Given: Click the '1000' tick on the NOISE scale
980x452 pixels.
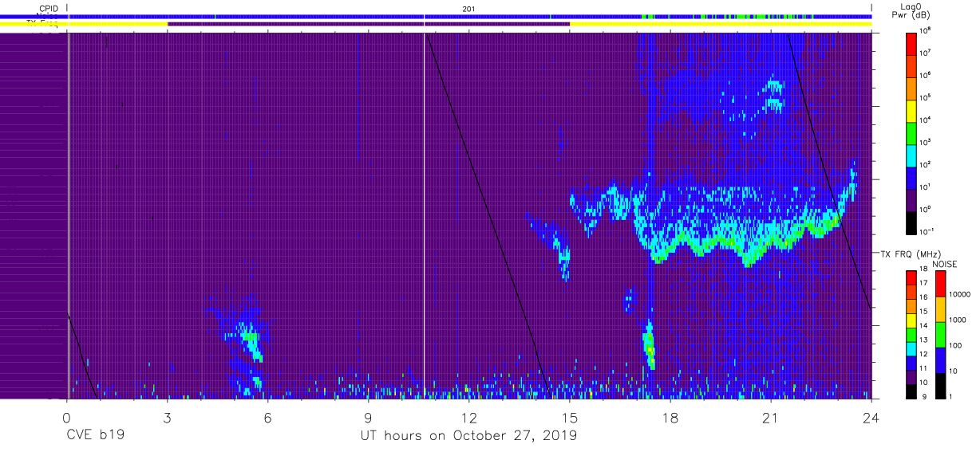Looking at the screenshot, I should (957, 320).
